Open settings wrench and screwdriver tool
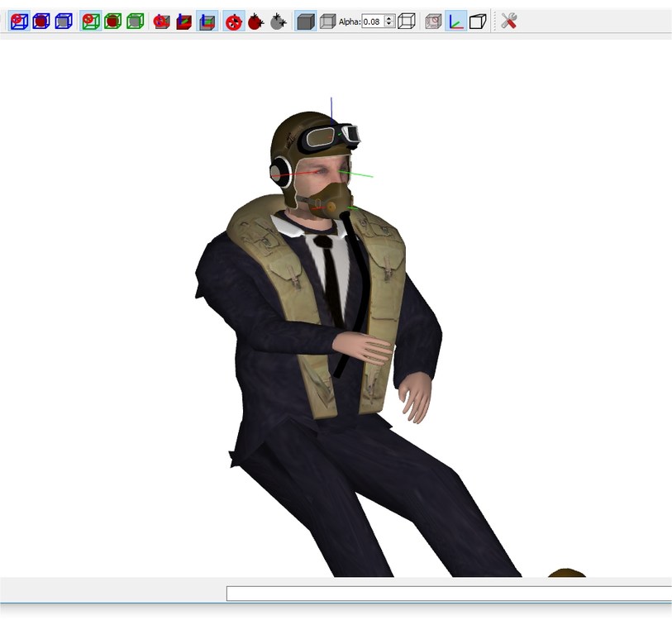 (508, 21)
